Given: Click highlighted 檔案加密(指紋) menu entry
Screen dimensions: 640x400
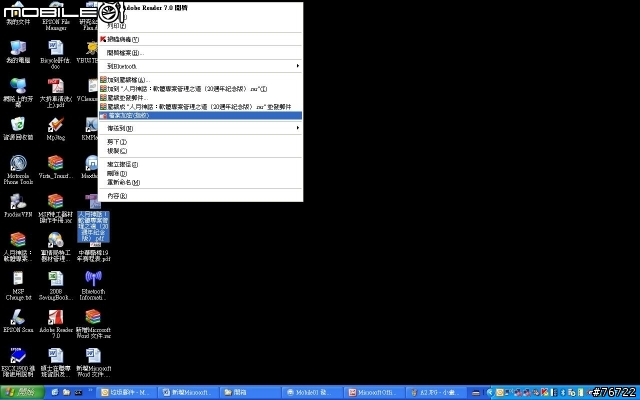Looking at the screenshot, I should click(x=200, y=116).
